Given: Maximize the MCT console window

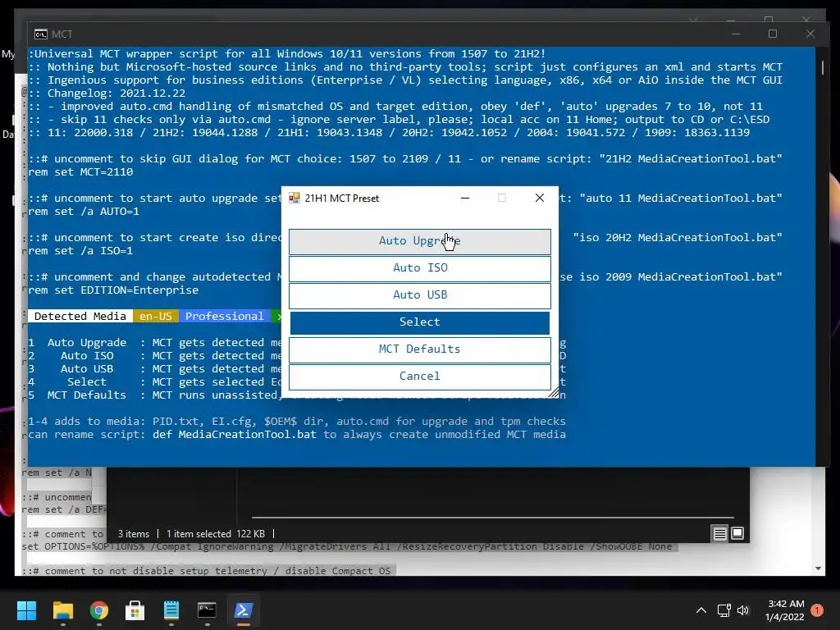Looking at the screenshot, I should click(773, 34).
